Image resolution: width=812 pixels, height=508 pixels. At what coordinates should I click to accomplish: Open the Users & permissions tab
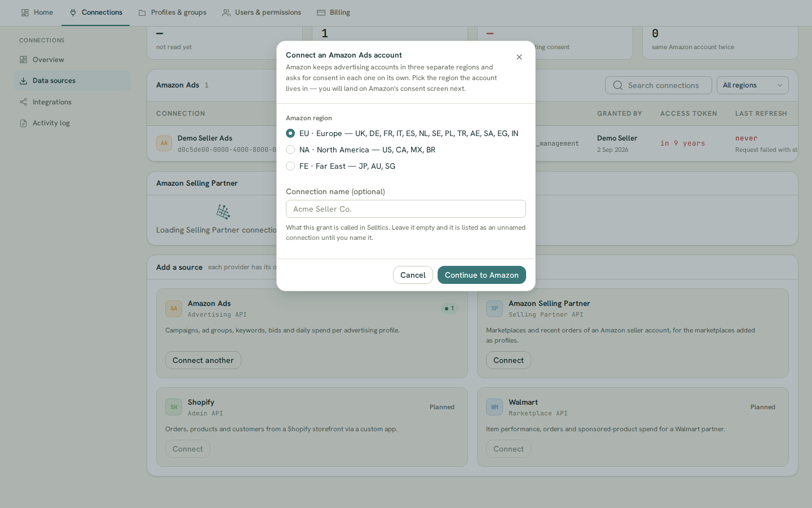pos(262,12)
